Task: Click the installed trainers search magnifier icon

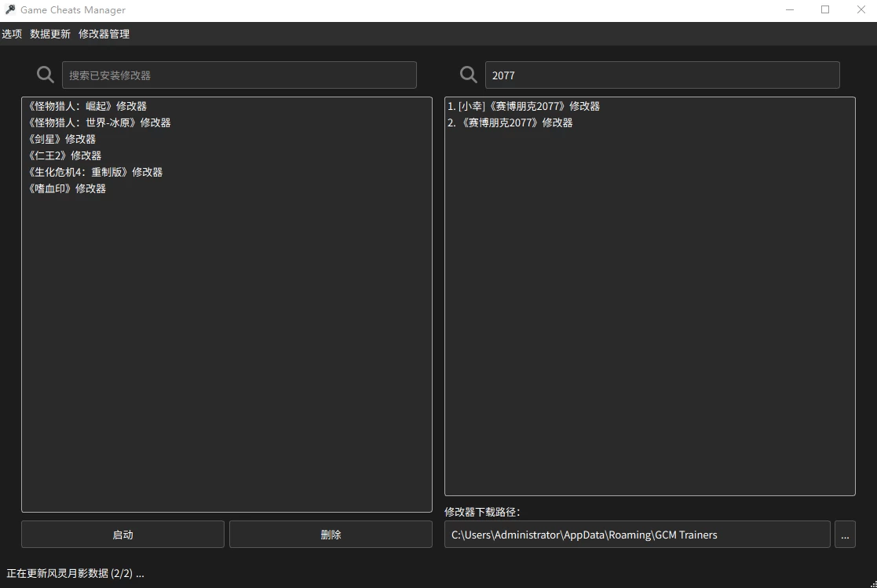Action: [46, 75]
